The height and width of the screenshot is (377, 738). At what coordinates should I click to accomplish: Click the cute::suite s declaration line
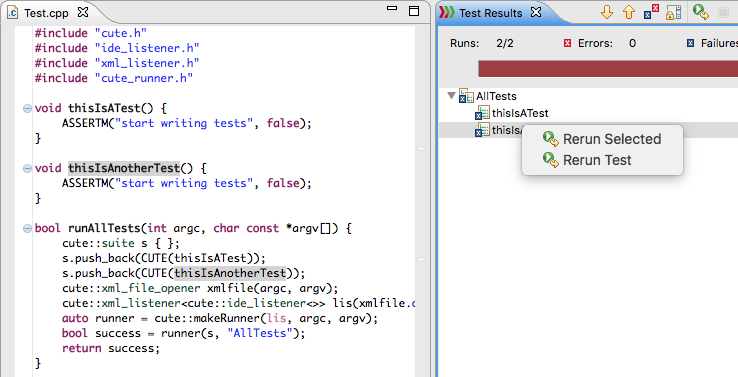121,243
